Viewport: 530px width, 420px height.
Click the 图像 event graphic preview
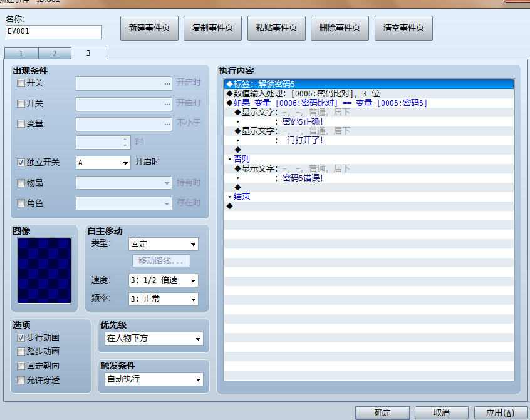44,271
